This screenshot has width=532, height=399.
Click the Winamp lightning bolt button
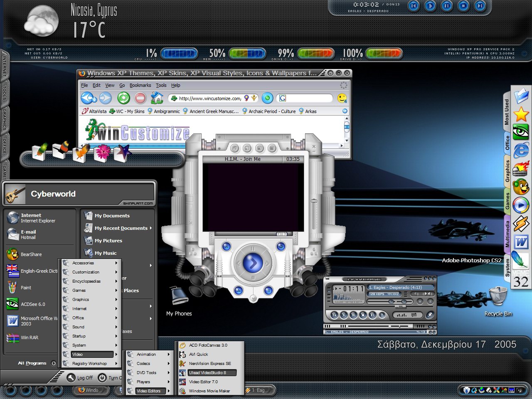point(430,315)
